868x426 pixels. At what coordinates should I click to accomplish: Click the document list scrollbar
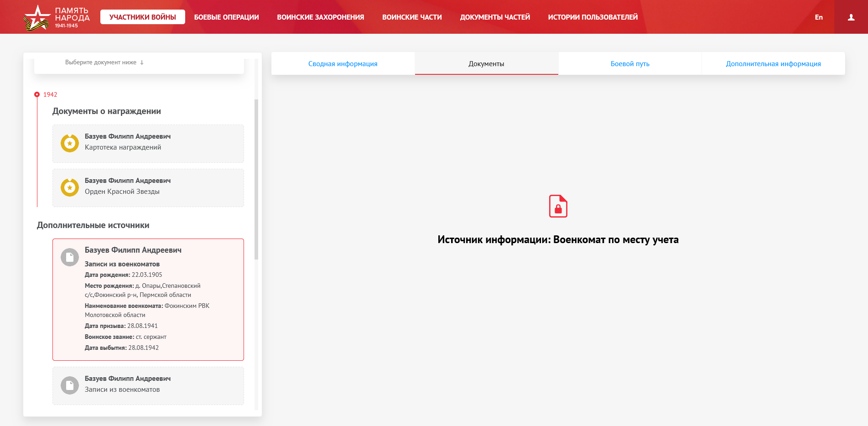[x=256, y=179]
